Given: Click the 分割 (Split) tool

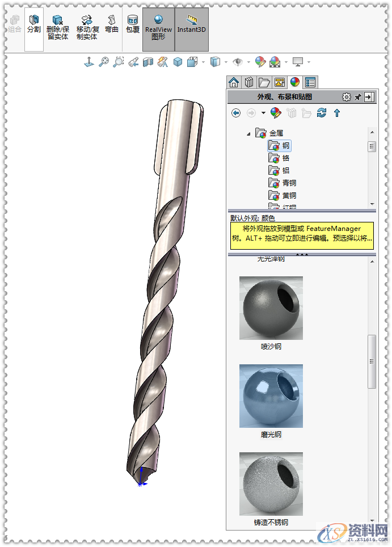Looking at the screenshot, I should [34, 30].
